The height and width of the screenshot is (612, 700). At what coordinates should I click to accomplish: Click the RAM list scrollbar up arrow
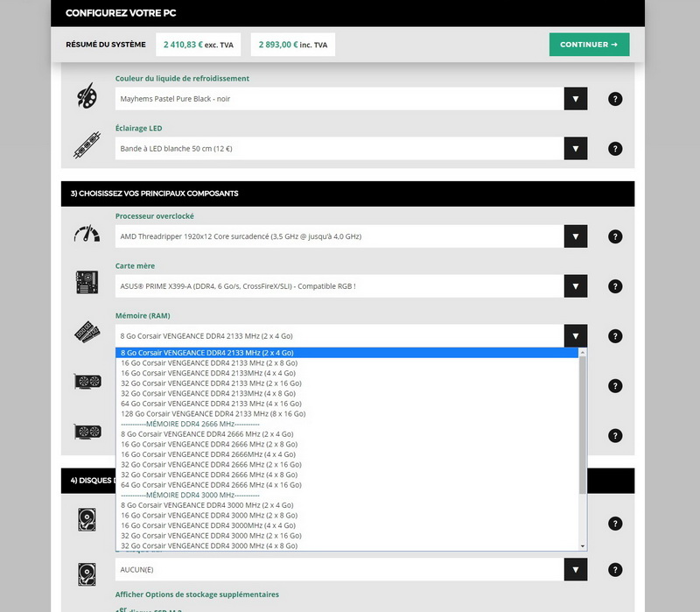tap(583, 353)
